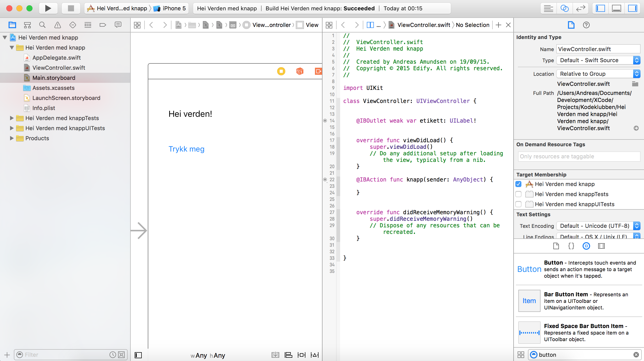Collapse the Hei Verden med knapp project root
The image size is (644, 361).
[5, 38]
